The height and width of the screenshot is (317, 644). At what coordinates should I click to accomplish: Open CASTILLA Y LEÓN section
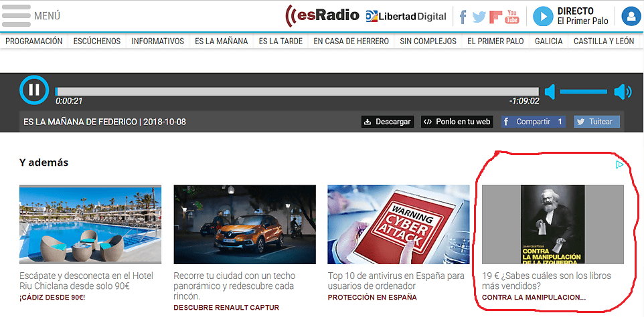click(604, 41)
